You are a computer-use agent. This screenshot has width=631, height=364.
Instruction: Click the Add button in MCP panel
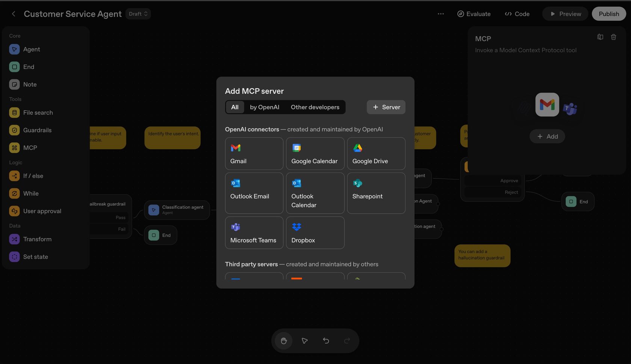(x=547, y=137)
